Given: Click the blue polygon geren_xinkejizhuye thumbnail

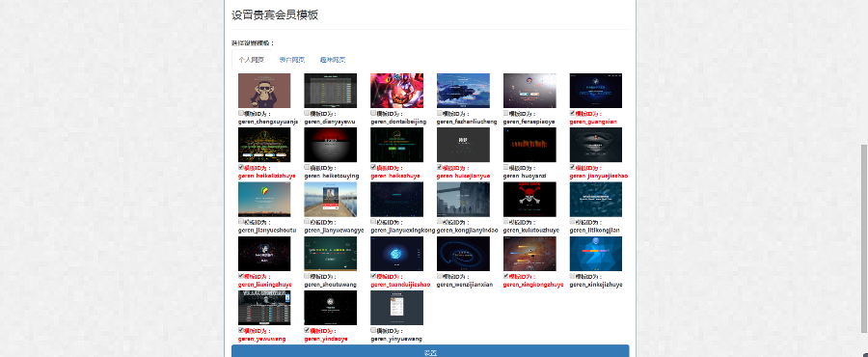Looking at the screenshot, I should click(596, 254).
